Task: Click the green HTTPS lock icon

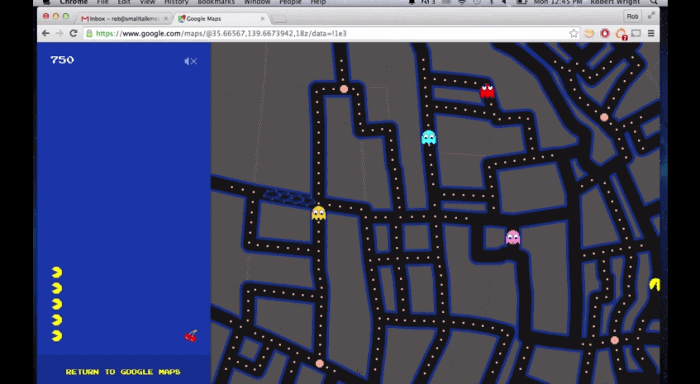Action: click(x=89, y=33)
